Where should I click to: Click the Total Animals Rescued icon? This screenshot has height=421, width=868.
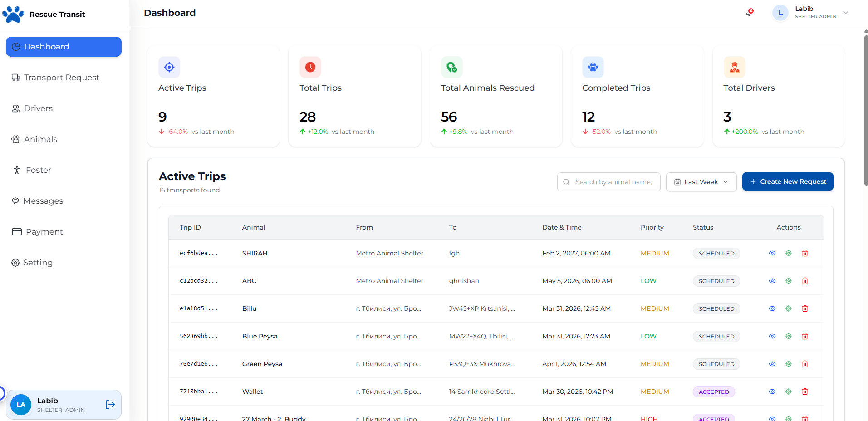coord(452,67)
